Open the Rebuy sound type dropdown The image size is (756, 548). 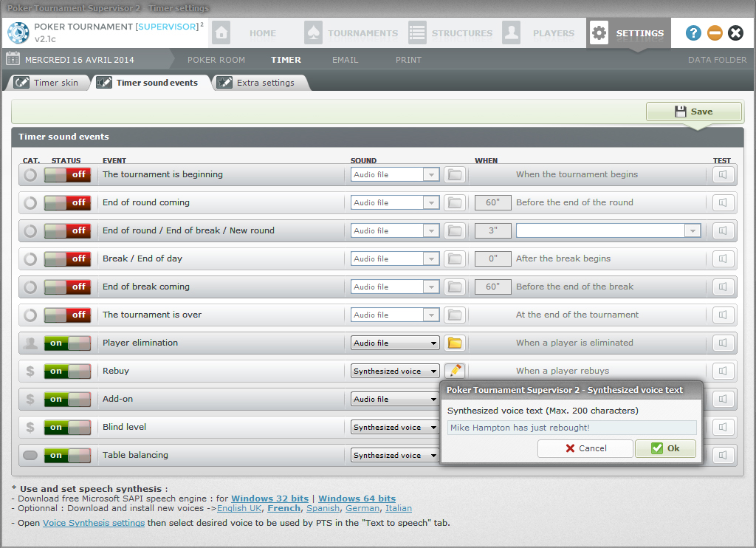click(x=395, y=371)
